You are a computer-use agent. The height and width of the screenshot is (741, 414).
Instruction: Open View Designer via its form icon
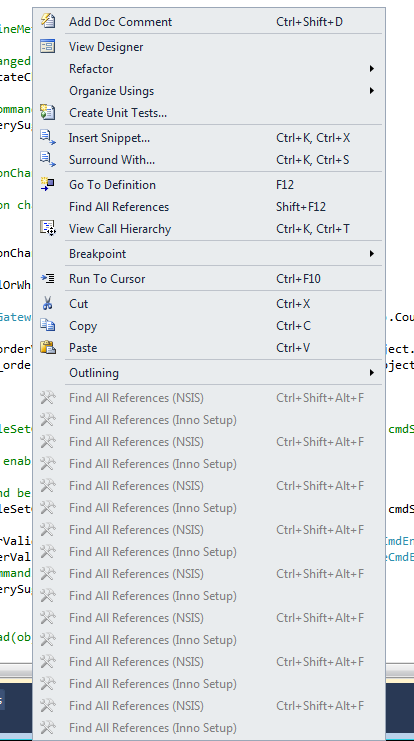point(48,46)
